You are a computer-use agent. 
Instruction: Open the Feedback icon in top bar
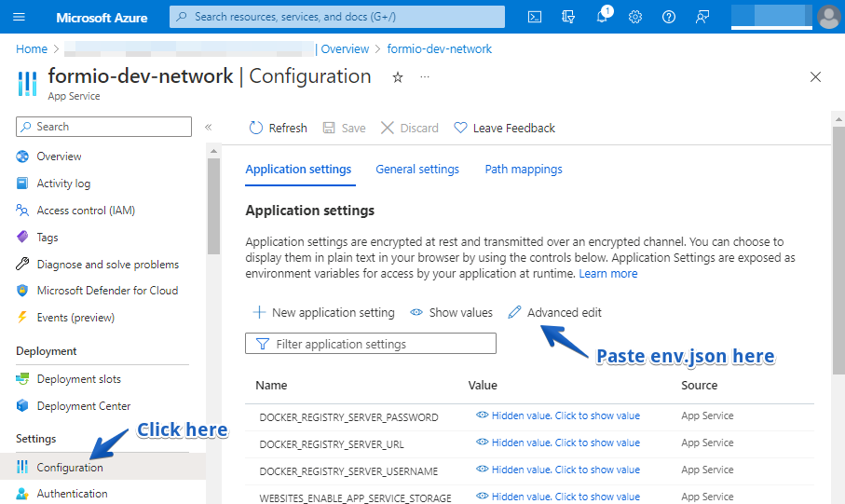[702, 18]
